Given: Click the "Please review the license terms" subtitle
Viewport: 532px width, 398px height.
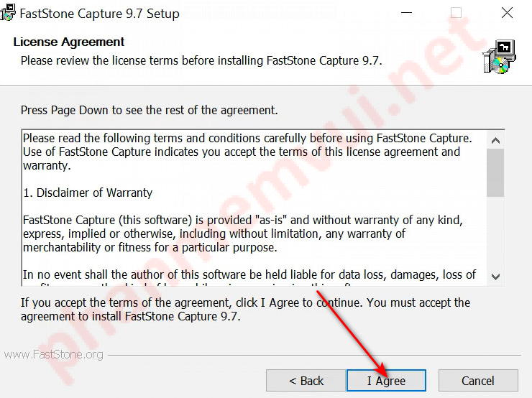Looking at the screenshot, I should click(201, 60).
